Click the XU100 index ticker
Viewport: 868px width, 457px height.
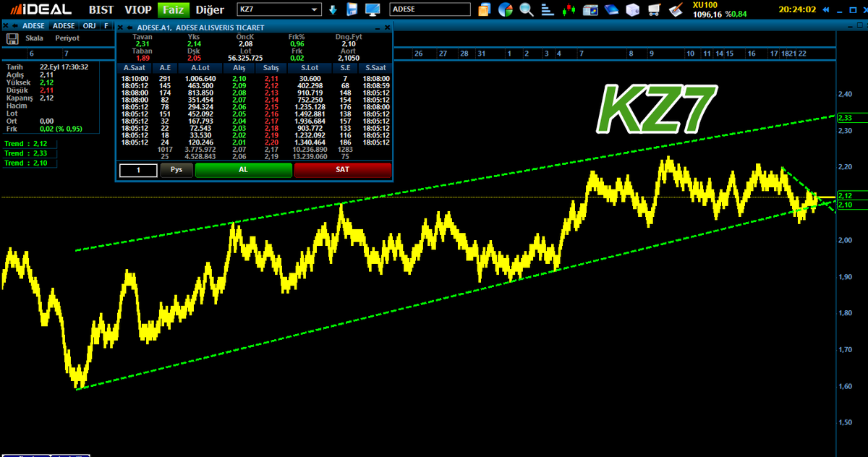[720, 9]
